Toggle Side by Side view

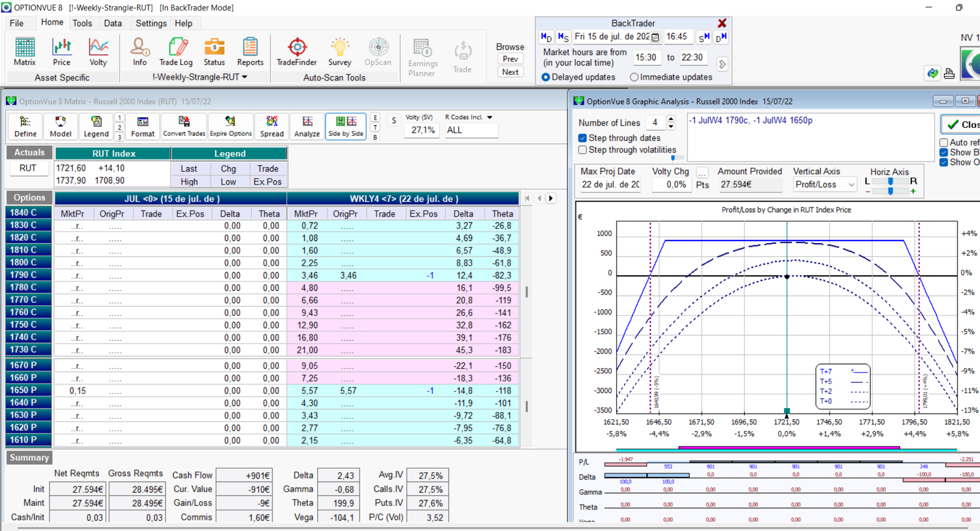345,126
